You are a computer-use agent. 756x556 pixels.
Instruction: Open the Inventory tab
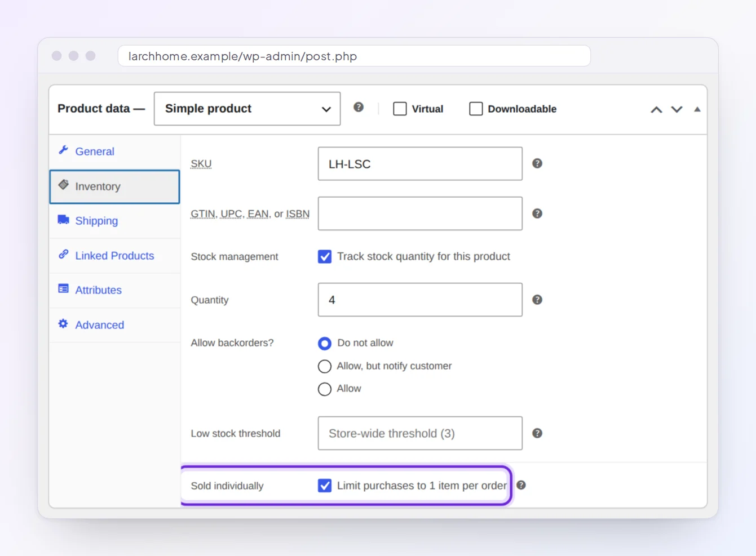coord(114,186)
